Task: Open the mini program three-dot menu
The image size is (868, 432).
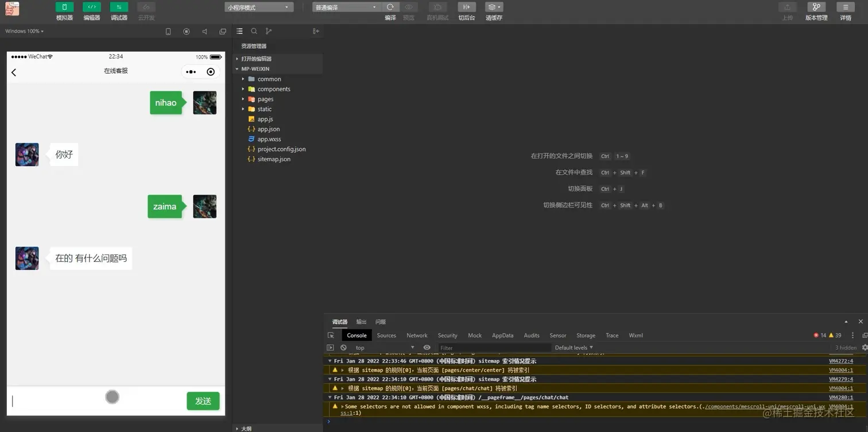Action: [191, 72]
